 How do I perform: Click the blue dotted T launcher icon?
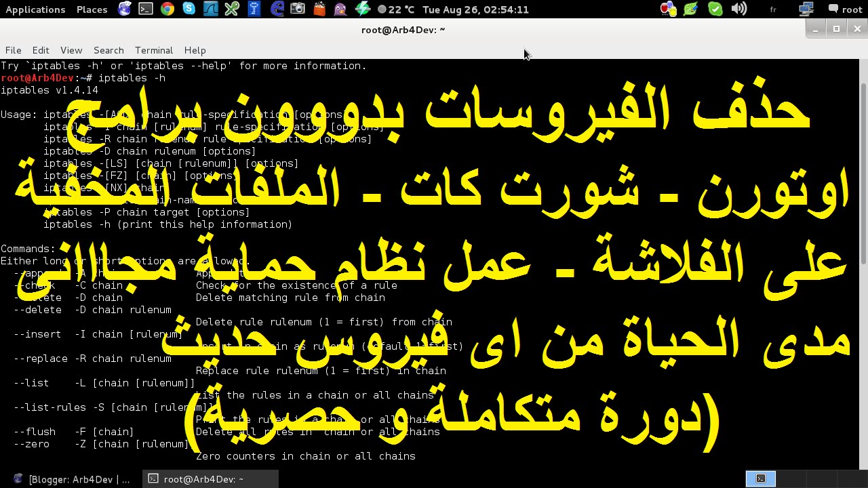click(x=254, y=9)
